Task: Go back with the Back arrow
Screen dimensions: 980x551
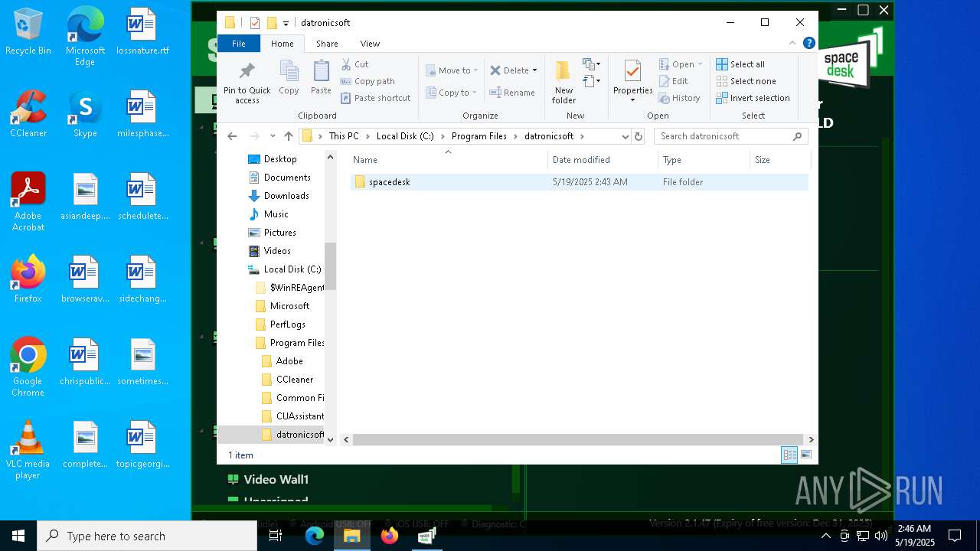Action: [232, 136]
